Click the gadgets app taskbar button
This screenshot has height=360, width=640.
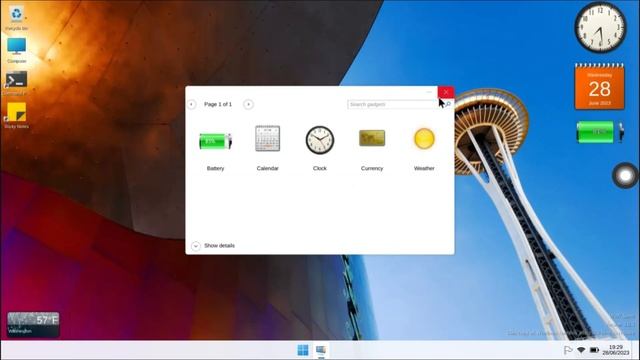point(321,350)
